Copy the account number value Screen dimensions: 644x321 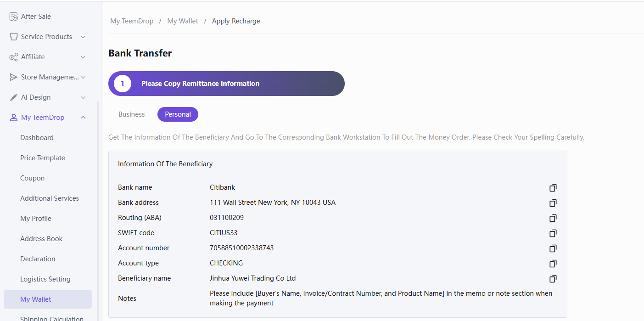click(x=553, y=248)
